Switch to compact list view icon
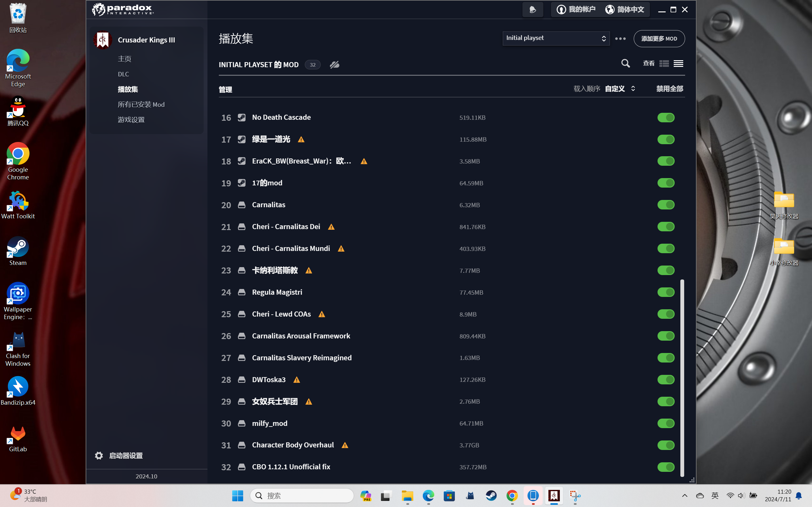Image resolution: width=812 pixels, height=507 pixels. pyautogui.click(x=678, y=63)
